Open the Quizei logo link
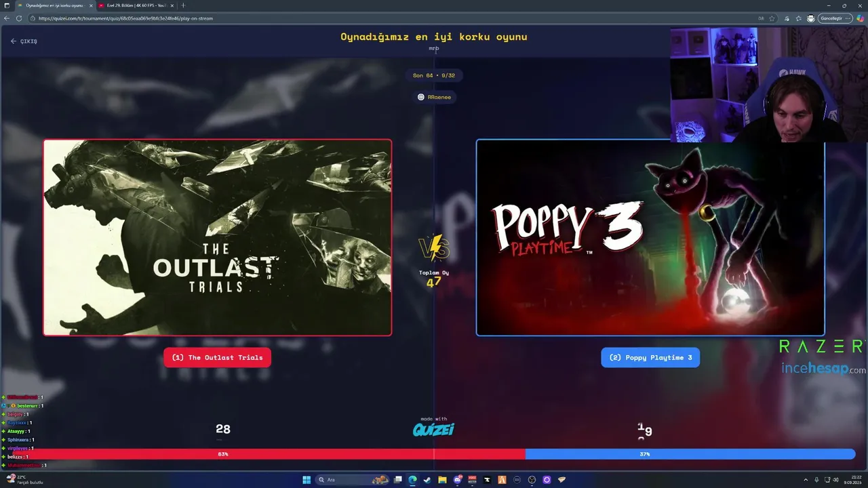This screenshot has width=868, height=488. (x=433, y=430)
